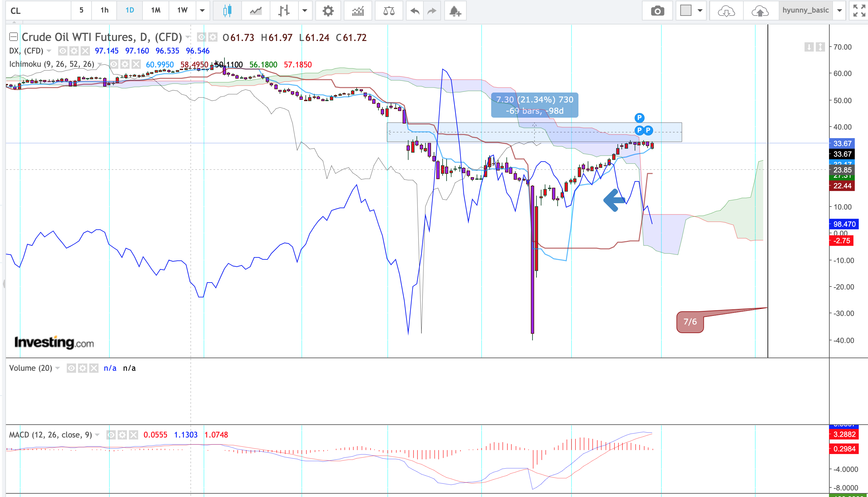
Task: Click the CL symbol input field
Action: coord(38,11)
